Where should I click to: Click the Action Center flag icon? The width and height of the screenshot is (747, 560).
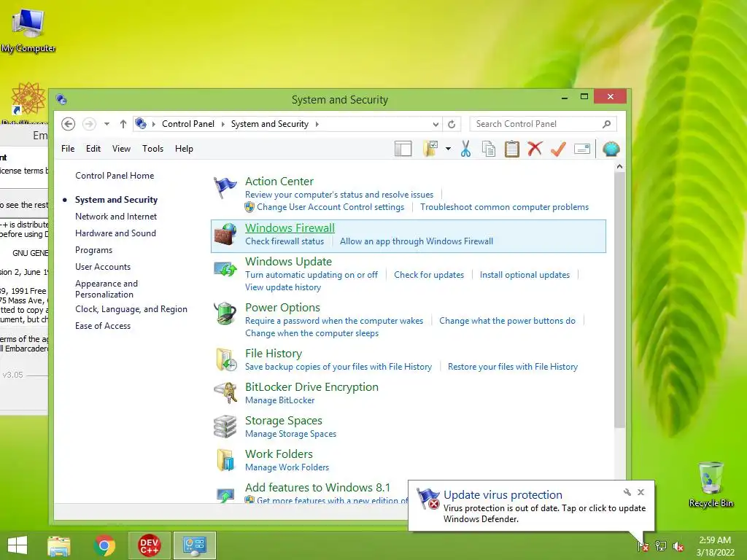point(225,187)
